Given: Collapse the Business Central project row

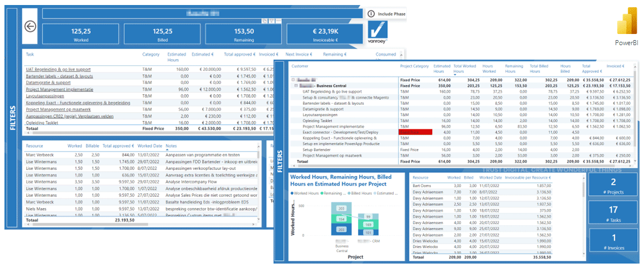Looking at the screenshot, I should tap(296, 85).
